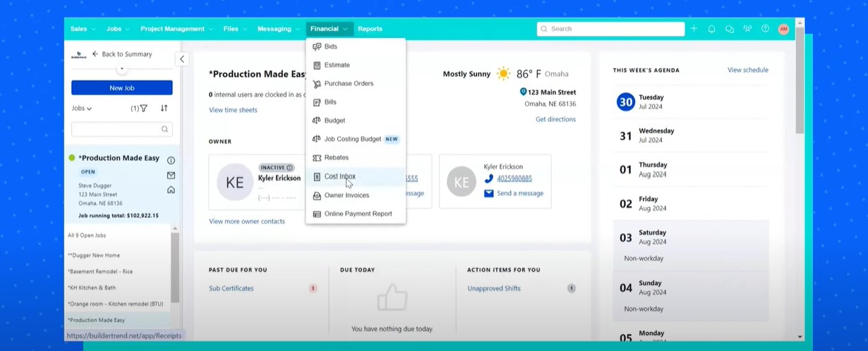Open the job filter funnel icon
This screenshot has height=351, width=868.
click(143, 109)
